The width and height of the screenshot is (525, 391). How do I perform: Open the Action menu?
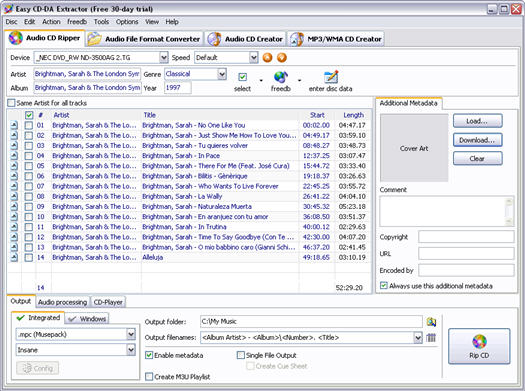point(51,22)
